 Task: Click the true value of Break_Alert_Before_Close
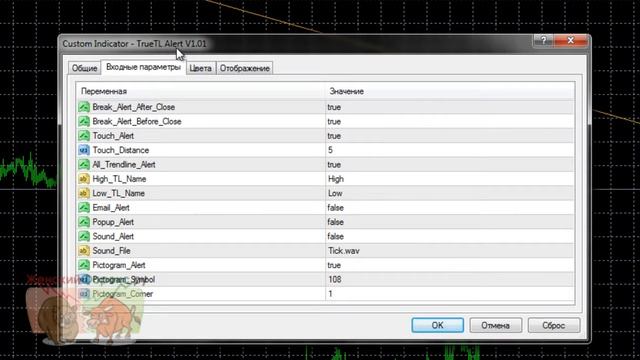(x=334, y=122)
